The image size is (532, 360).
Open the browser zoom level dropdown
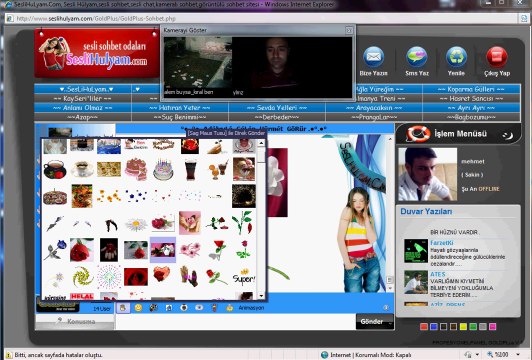coord(518,355)
